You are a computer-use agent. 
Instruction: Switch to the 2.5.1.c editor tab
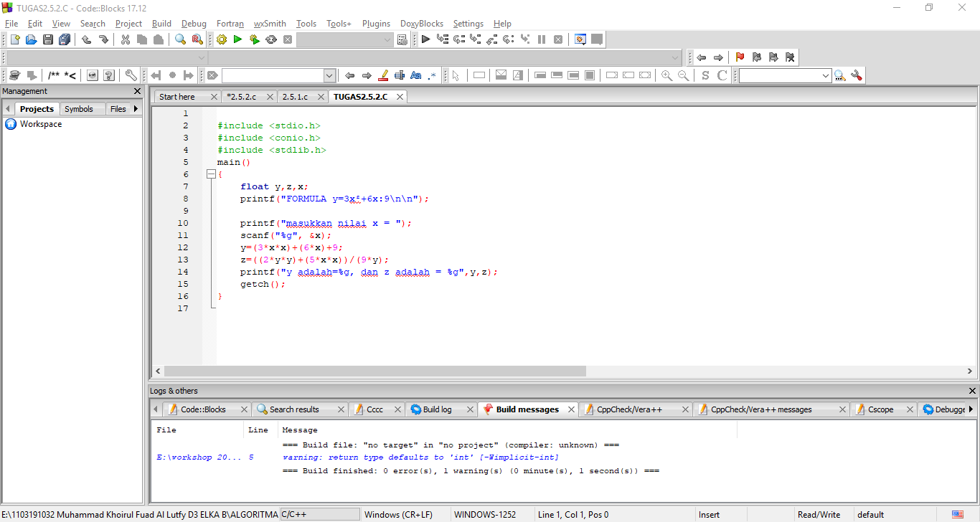coord(295,96)
